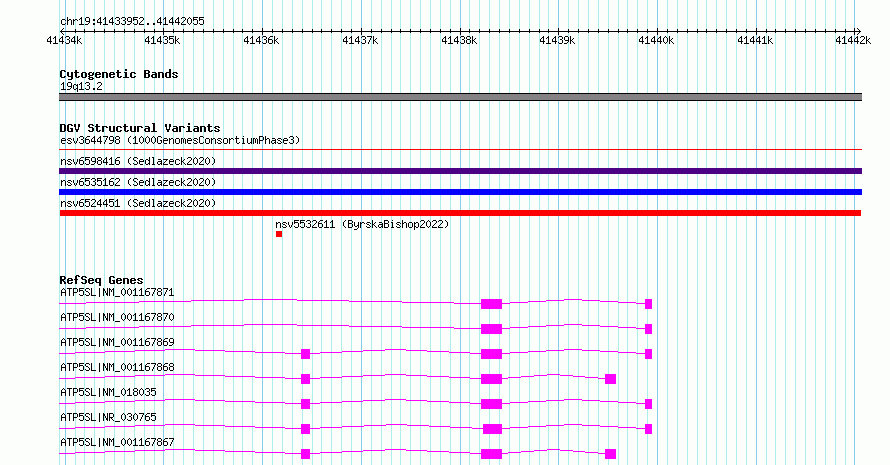890x465 pixels.
Task: Select the wide exon of NM_001167870
Action: [492, 329]
